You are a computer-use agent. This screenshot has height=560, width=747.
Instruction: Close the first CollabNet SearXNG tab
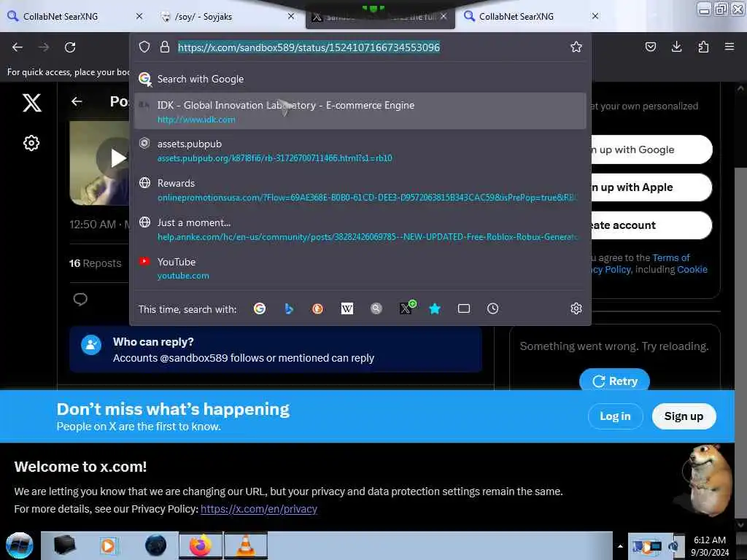click(139, 16)
